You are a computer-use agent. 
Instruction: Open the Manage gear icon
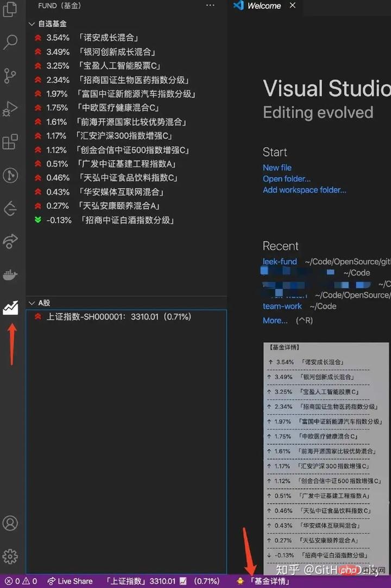tap(10, 556)
